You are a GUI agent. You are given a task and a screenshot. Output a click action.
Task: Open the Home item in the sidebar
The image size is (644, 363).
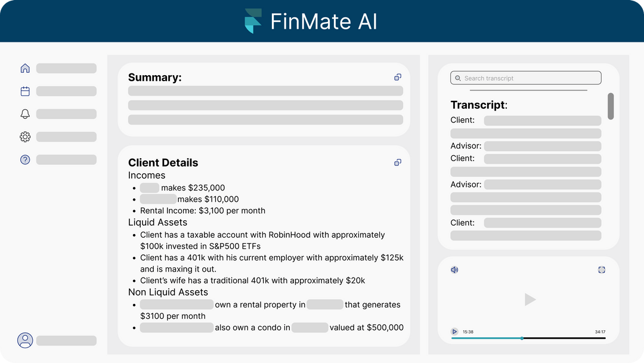pyautogui.click(x=25, y=68)
